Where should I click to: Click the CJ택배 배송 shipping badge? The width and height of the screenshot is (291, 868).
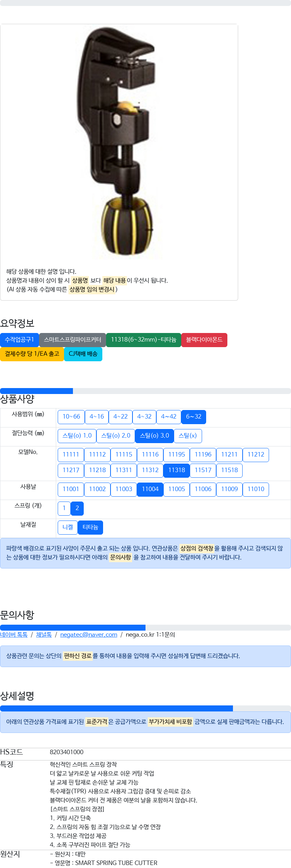pyautogui.click(x=83, y=354)
